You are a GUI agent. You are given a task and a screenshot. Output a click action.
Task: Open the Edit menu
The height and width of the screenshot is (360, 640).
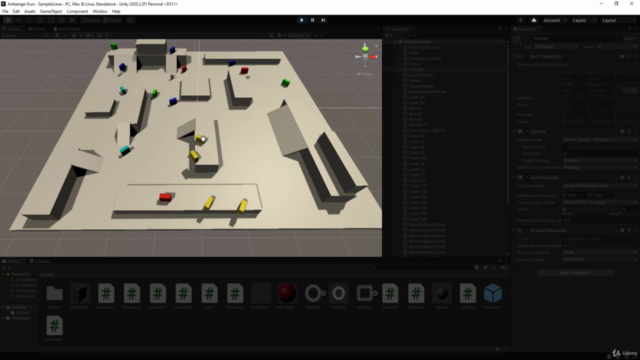16,11
